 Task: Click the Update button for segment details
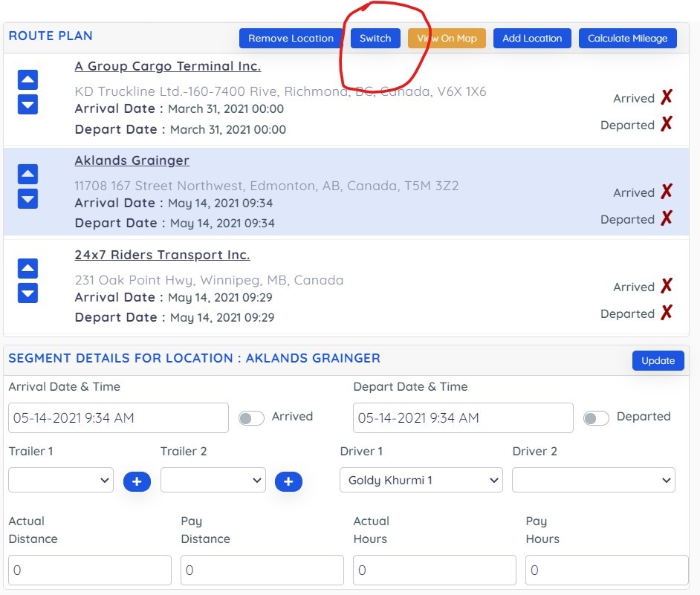[x=658, y=360]
